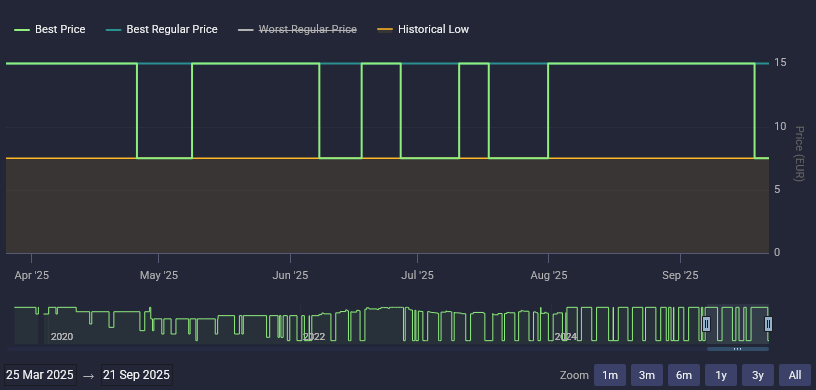
Task: Set zoom range to 1y
Action: [721, 375]
